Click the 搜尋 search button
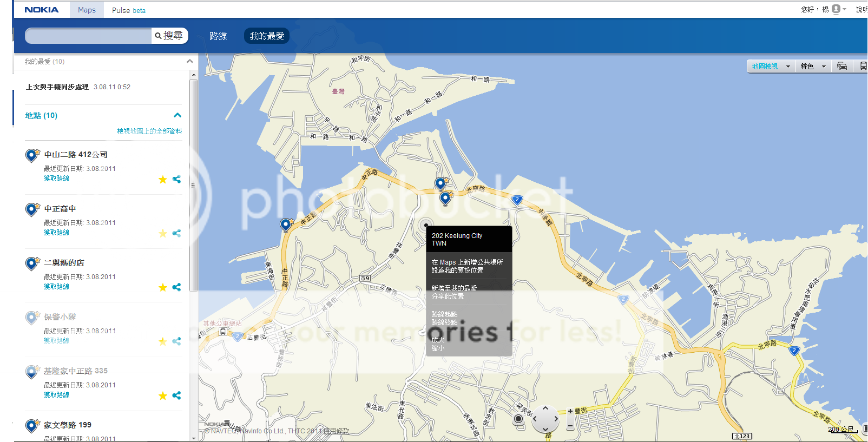Image resolution: width=868 pixels, height=442 pixels. [169, 36]
